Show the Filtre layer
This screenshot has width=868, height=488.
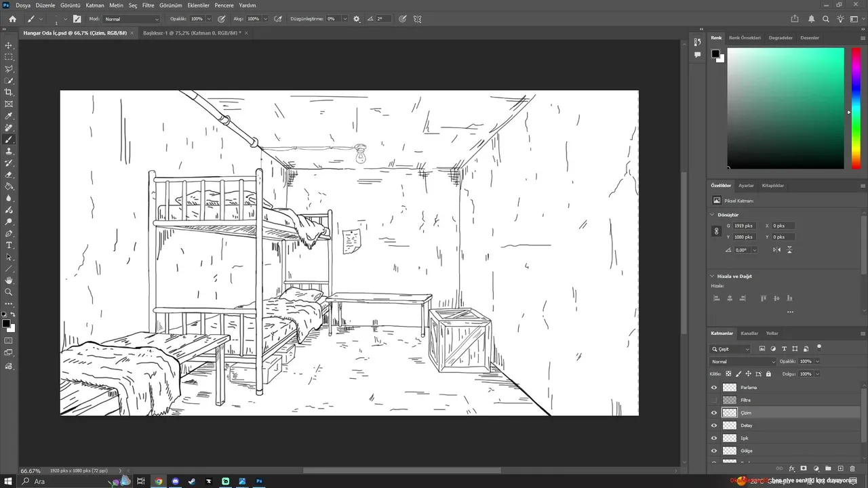click(713, 400)
